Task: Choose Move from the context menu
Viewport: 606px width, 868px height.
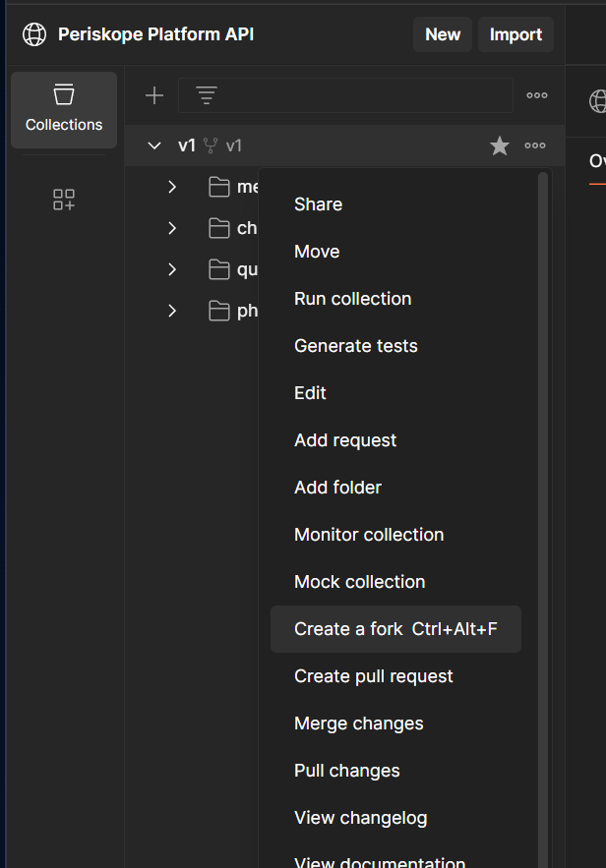Action: point(395,252)
